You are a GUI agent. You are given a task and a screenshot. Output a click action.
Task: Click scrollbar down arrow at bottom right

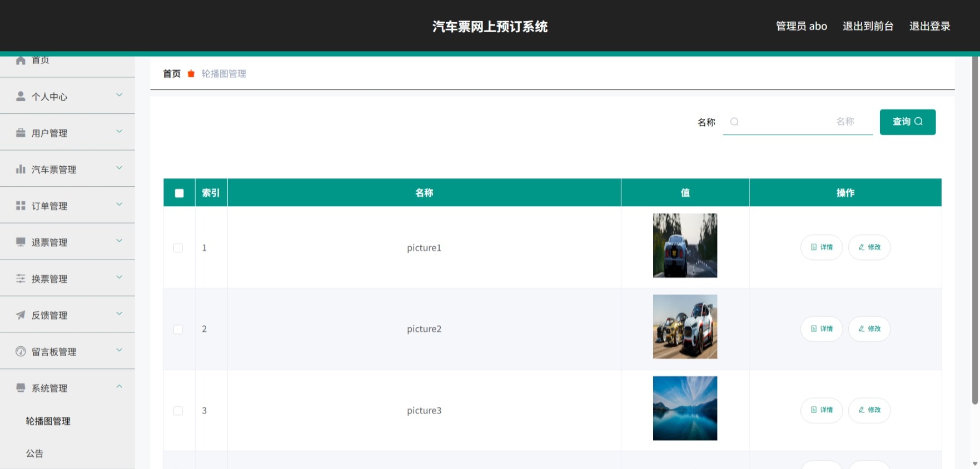click(x=975, y=463)
